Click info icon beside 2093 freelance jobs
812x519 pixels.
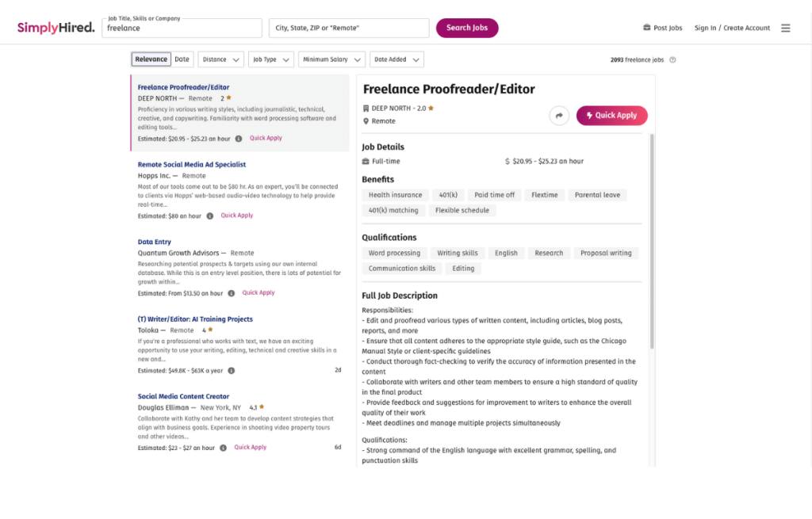[x=672, y=60]
